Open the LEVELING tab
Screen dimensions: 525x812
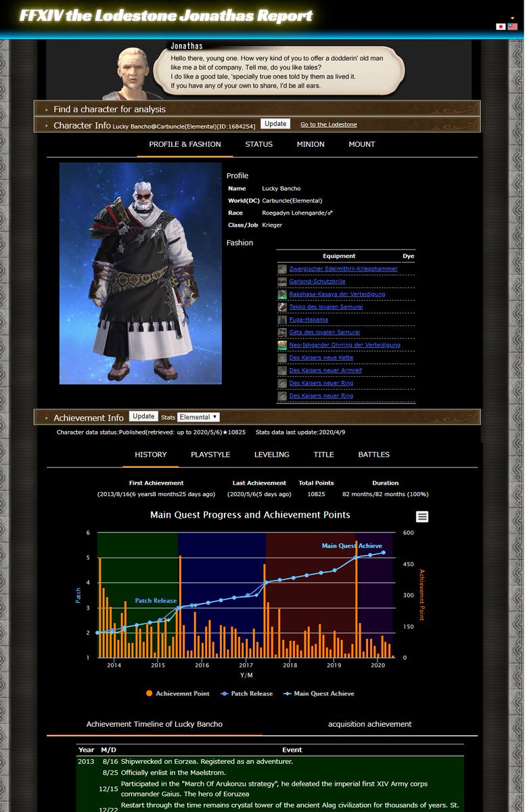tap(271, 455)
